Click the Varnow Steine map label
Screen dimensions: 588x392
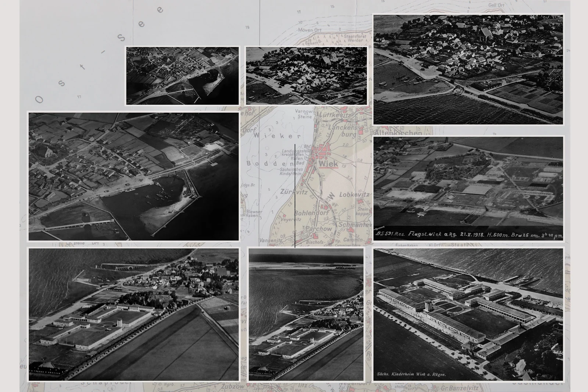click(x=304, y=114)
